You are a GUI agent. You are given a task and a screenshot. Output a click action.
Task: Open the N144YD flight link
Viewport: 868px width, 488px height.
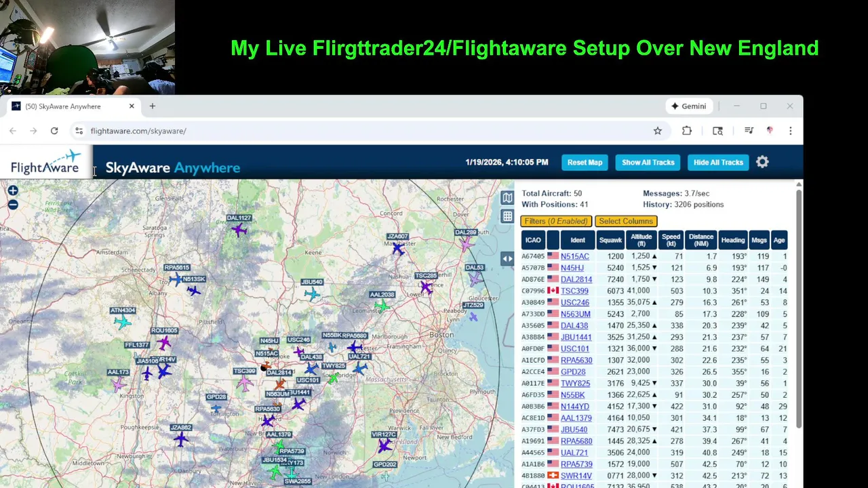click(575, 407)
